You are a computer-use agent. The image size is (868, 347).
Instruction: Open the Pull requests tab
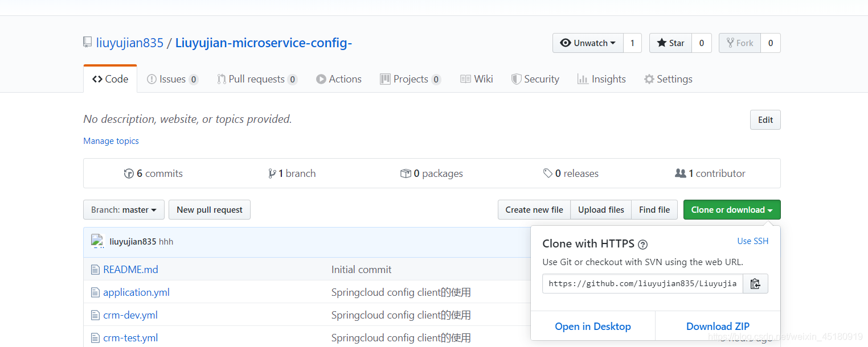point(257,79)
